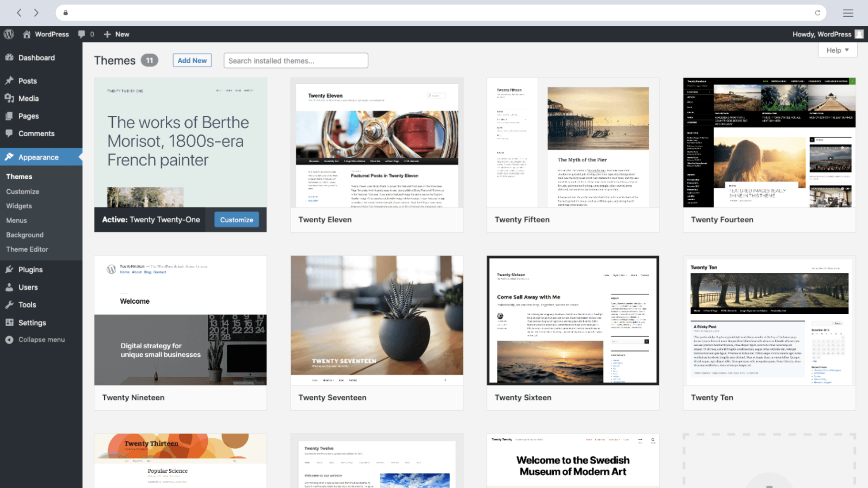Click the Customize button on active theme
Image resolution: width=868 pixels, height=488 pixels.
pyautogui.click(x=236, y=219)
